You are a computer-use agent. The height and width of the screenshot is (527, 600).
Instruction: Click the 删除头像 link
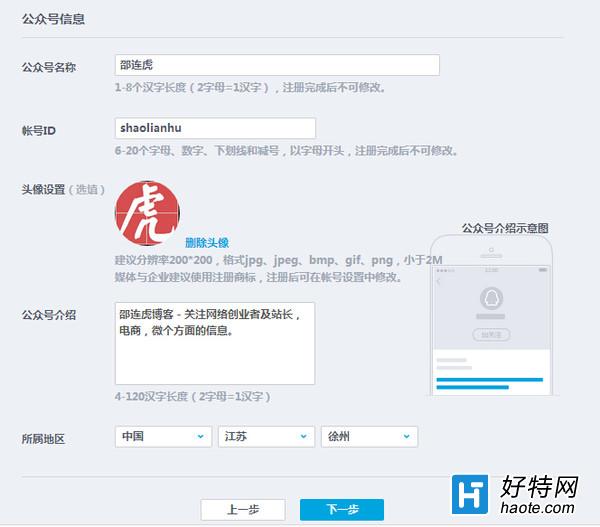click(x=207, y=243)
